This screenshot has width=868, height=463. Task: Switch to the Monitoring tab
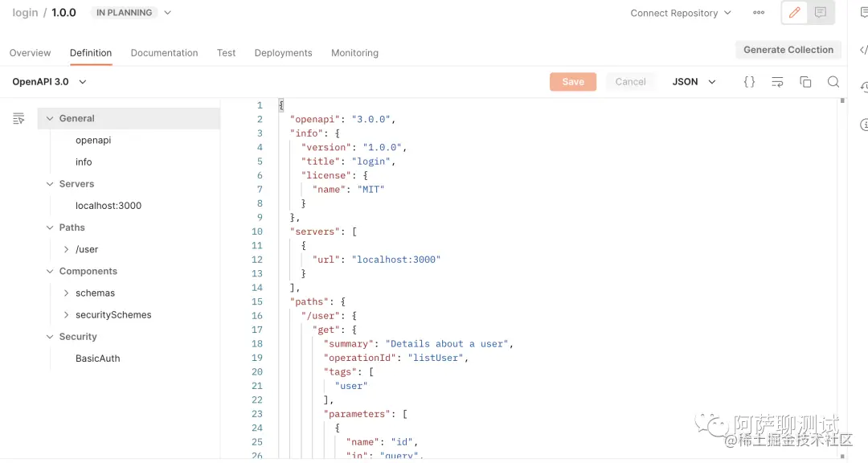(355, 52)
